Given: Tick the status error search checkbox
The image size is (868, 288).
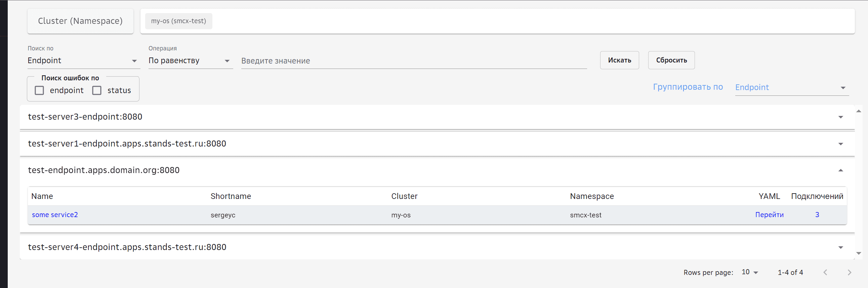Looking at the screenshot, I should pos(97,90).
